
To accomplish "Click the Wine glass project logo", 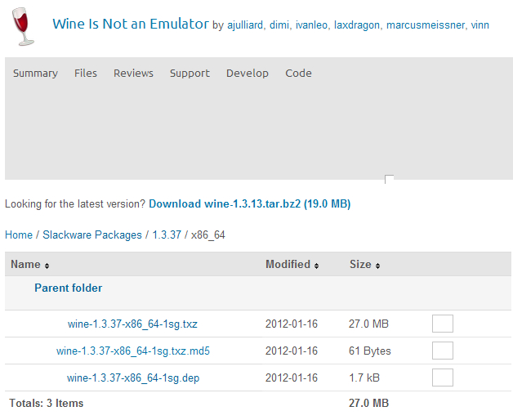I will pyautogui.click(x=23, y=26).
